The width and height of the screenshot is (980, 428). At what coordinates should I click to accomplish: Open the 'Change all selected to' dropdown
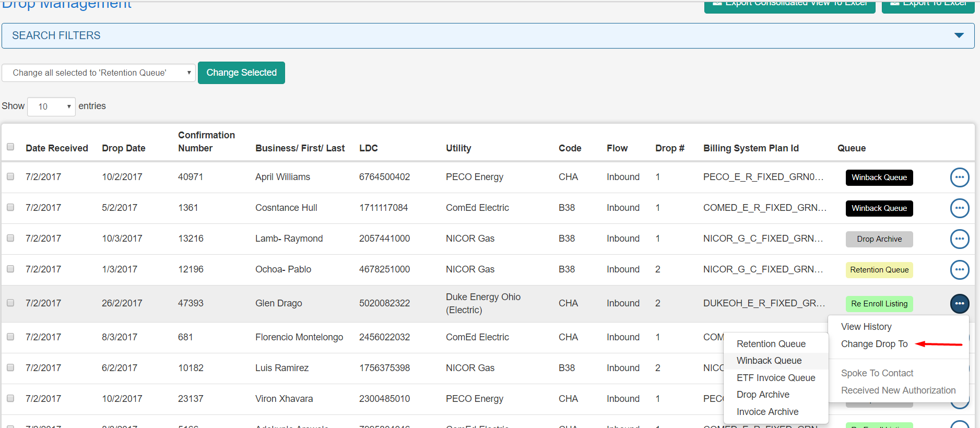point(99,73)
